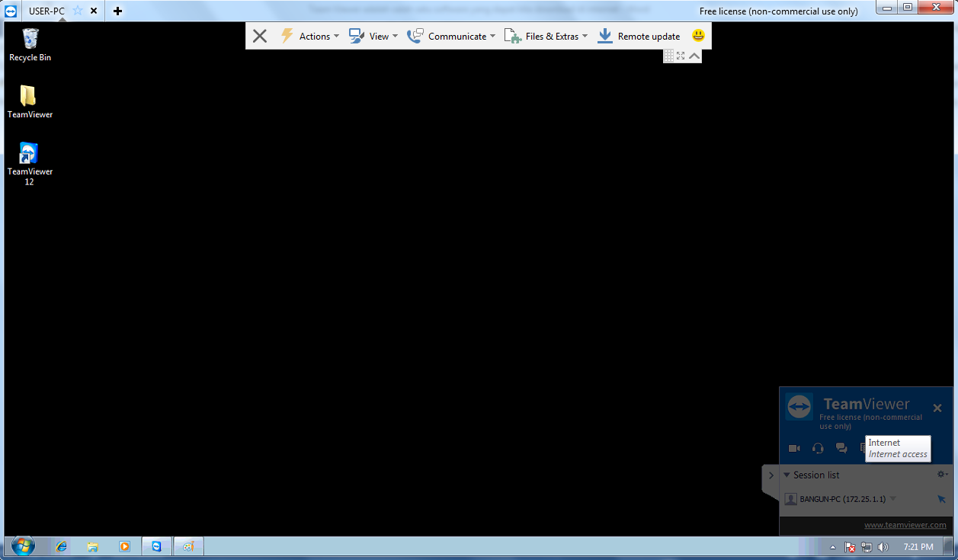This screenshot has height=560, width=958.
Task: Start video with the camera icon
Action: coord(794,449)
